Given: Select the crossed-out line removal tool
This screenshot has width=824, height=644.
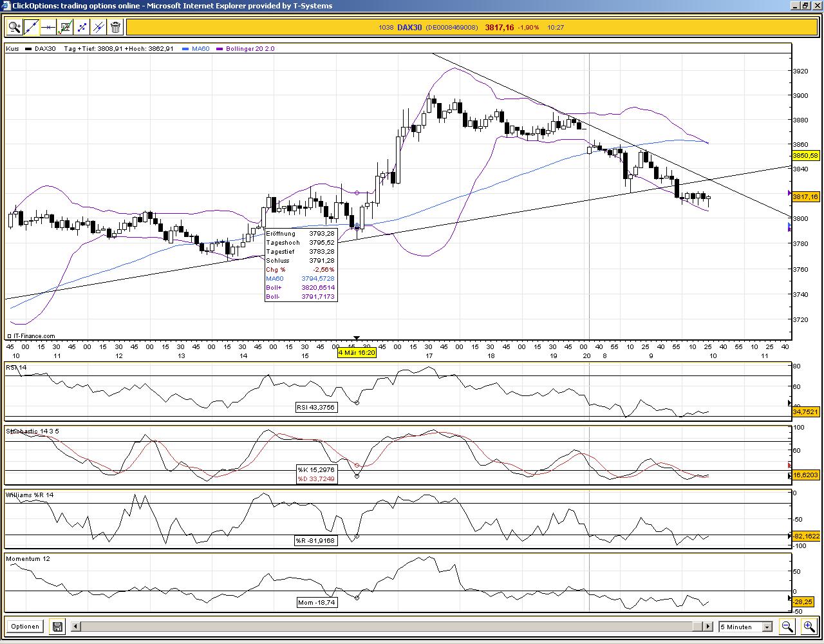Looking at the screenshot, I should pos(98,27).
